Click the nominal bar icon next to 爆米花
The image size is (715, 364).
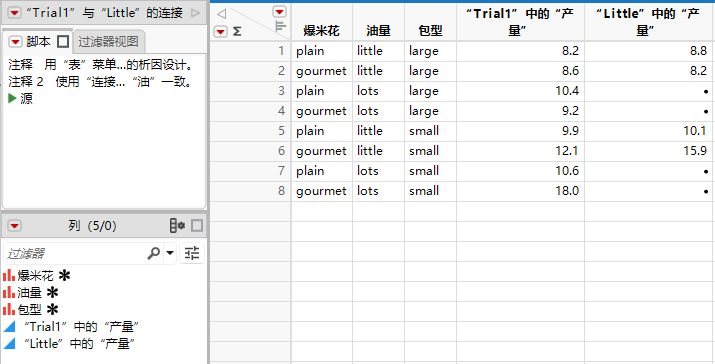coord(9,275)
